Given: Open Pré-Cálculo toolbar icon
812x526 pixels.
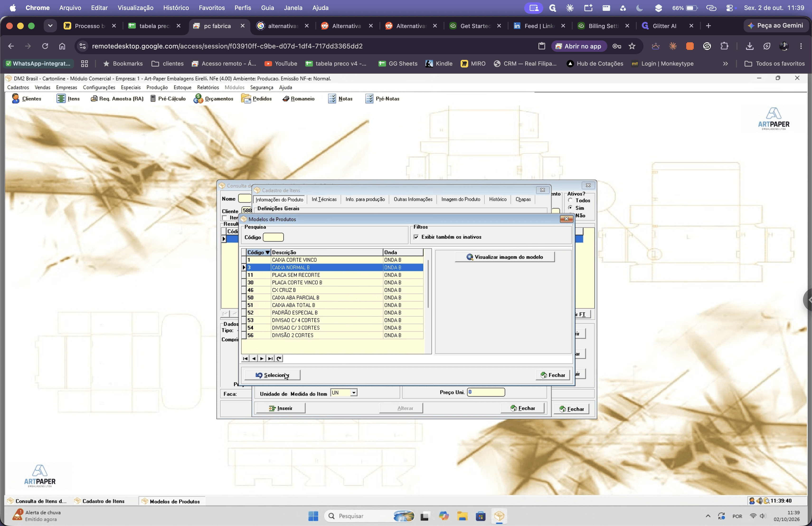Looking at the screenshot, I should tap(168, 99).
